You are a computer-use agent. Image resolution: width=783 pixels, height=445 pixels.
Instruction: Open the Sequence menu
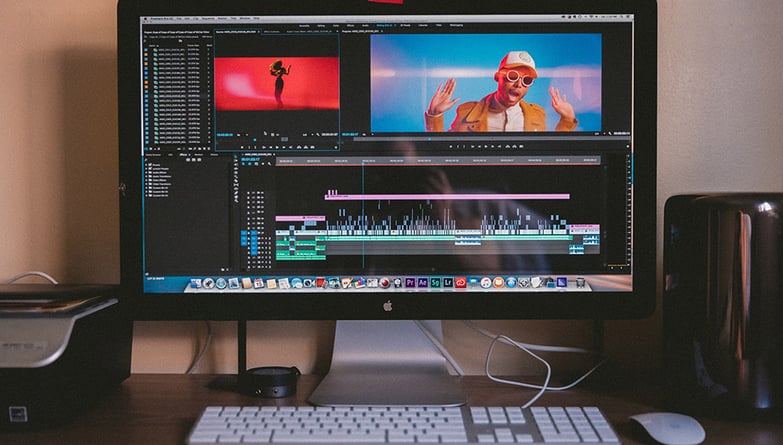tap(208, 18)
